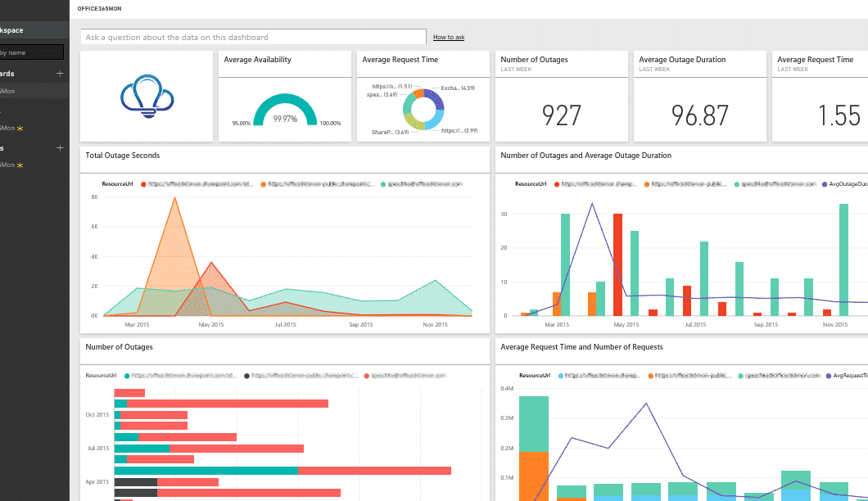Click the Average Availability gauge showing 99.97%
Image resolution: width=868 pixels, height=501 pixels.
click(285, 110)
